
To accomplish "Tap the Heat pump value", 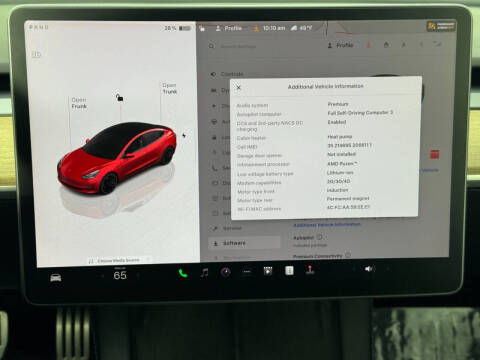I will 340,137.
